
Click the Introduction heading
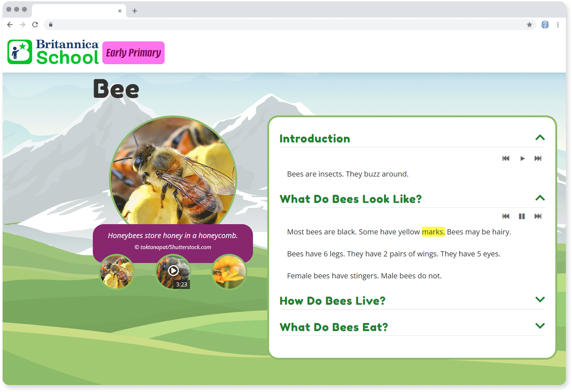click(x=315, y=139)
